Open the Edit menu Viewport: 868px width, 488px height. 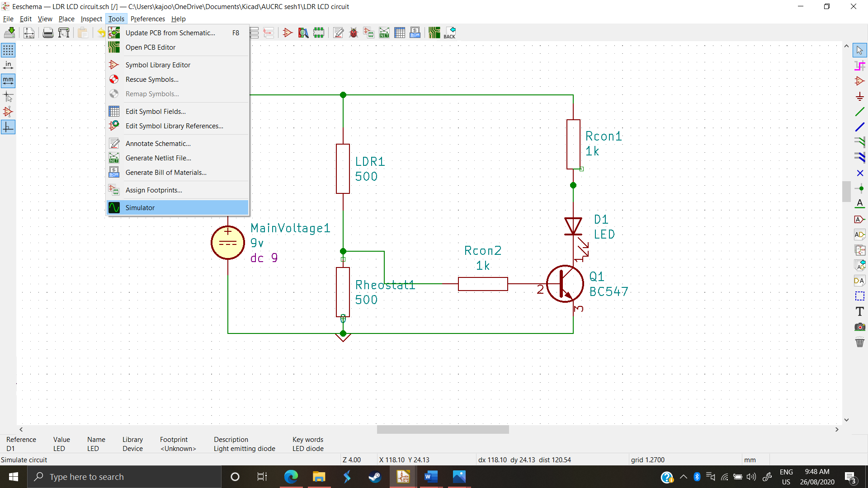(x=26, y=19)
